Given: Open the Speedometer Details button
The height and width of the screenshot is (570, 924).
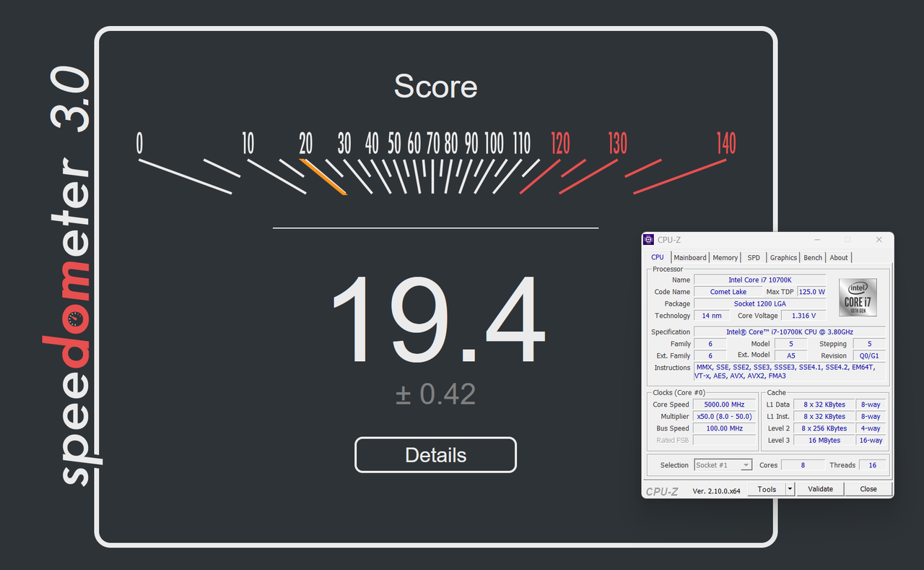Looking at the screenshot, I should click(435, 455).
